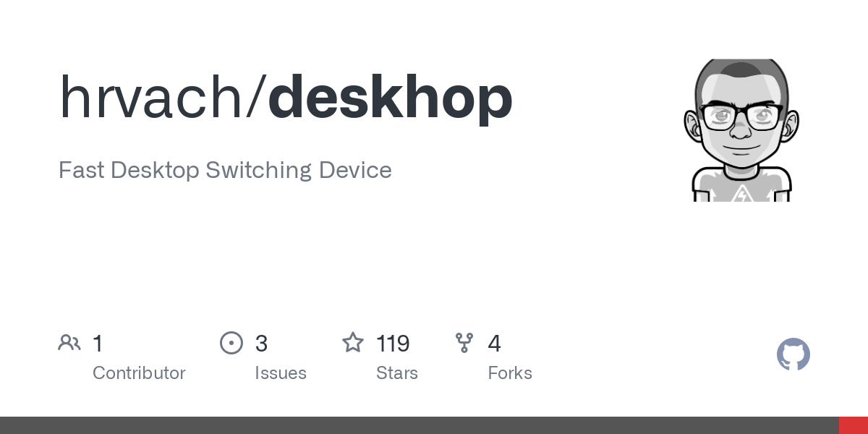The width and height of the screenshot is (868, 434).
Task: Select the Fast Desktop Switching Device description
Action: [225, 171]
